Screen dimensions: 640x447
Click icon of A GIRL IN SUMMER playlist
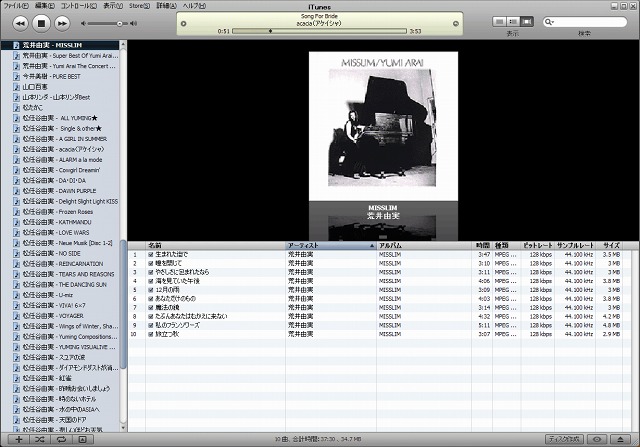coord(16,139)
